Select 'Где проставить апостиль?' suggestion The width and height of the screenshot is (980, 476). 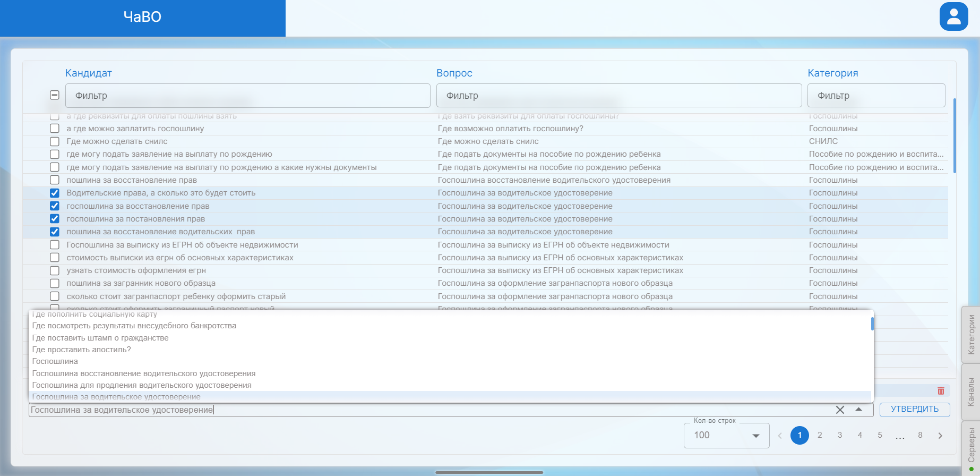click(81, 350)
